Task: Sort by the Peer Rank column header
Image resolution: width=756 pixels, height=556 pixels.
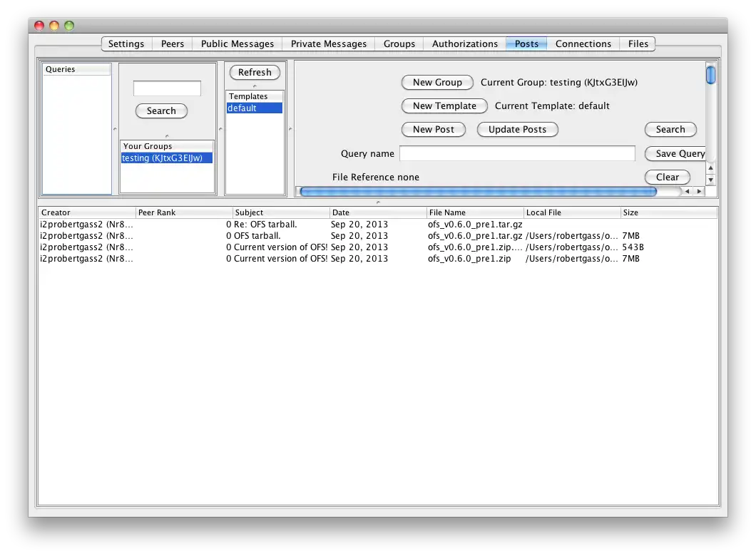Action: [184, 212]
